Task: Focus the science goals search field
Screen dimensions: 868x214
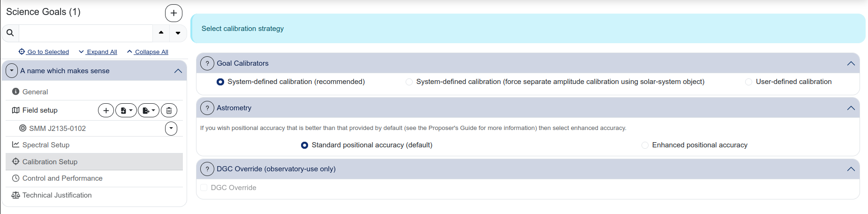Action: (85, 33)
